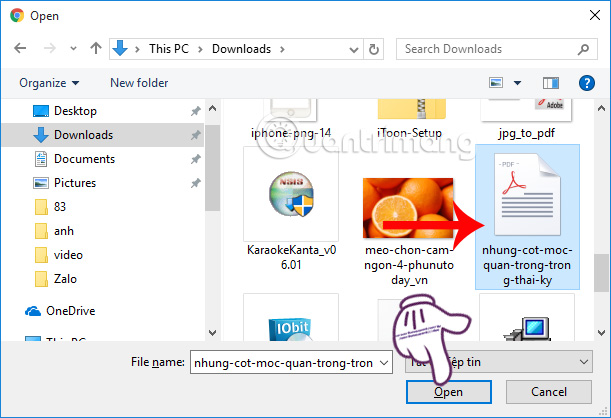Refresh the Downloads folder view
The image size is (611, 418).
(x=373, y=49)
